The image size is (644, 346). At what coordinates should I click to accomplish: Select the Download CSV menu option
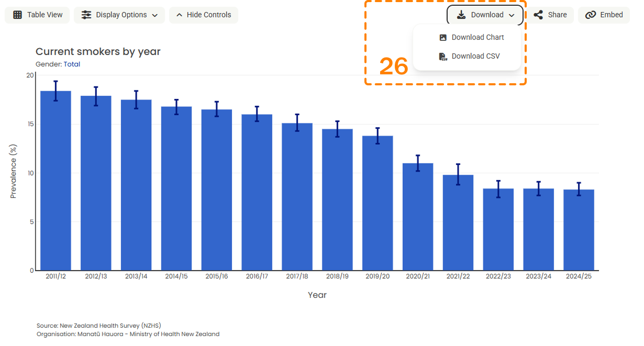click(475, 57)
